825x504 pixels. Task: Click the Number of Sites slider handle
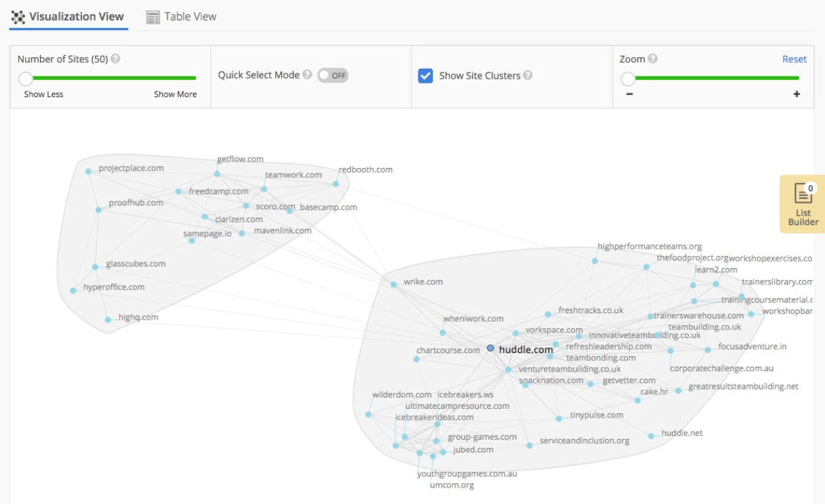[26, 77]
